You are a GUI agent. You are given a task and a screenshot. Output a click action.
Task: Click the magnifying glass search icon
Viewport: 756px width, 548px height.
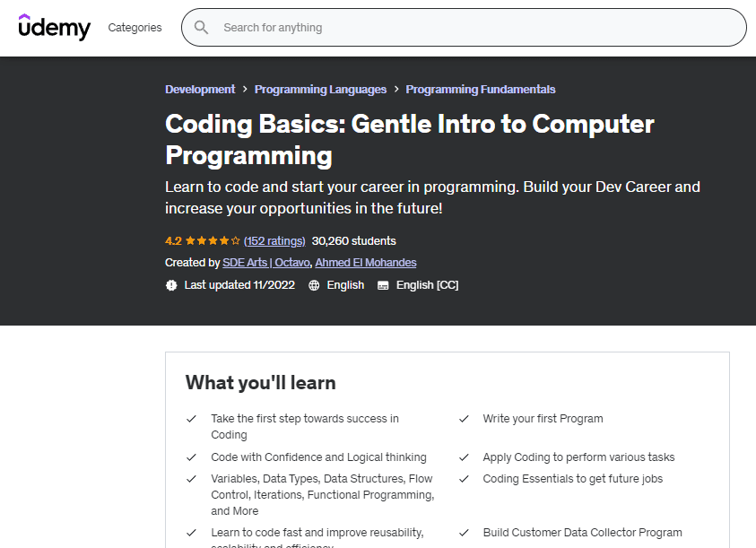[202, 28]
